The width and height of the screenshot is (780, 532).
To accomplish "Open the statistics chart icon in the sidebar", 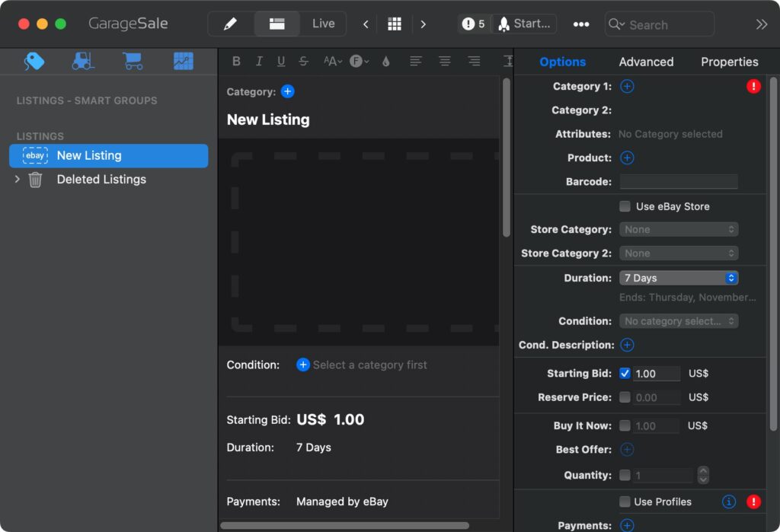I will (183, 62).
